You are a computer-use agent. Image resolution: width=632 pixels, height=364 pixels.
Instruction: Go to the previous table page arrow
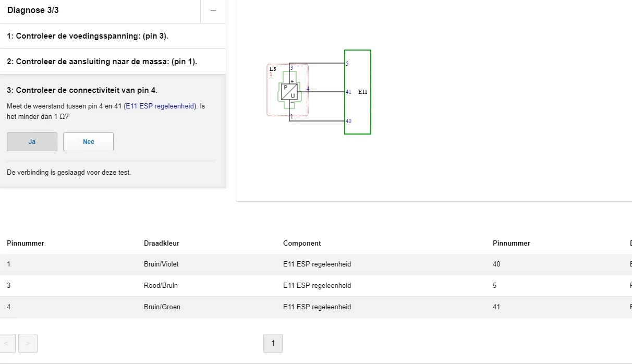7,343
